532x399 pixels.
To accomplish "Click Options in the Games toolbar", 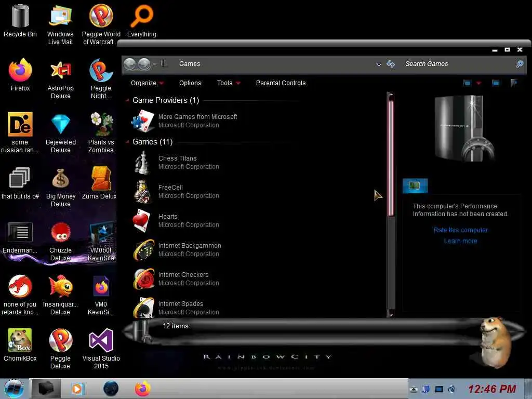I will pyautogui.click(x=190, y=83).
